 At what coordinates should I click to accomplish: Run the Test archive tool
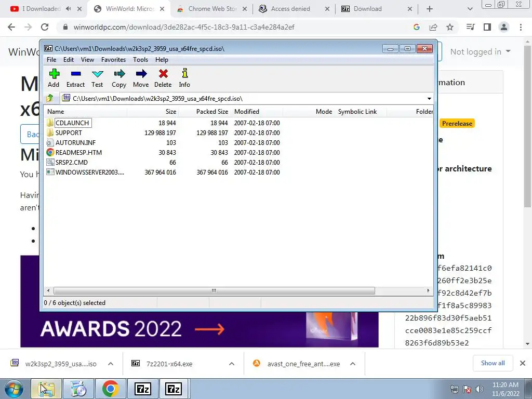(x=97, y=74)
